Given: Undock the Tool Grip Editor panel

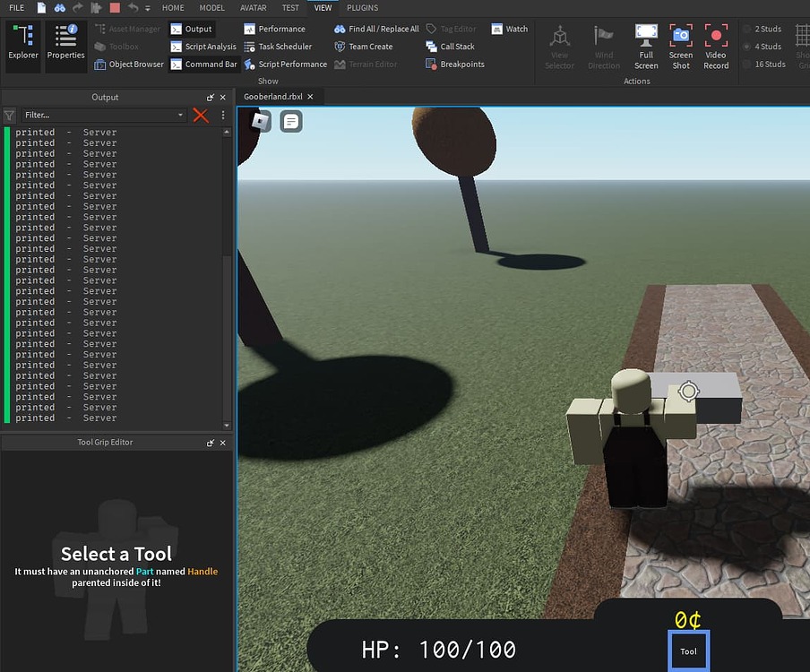Looking at the screenshot, I should (x=211, y=443).
